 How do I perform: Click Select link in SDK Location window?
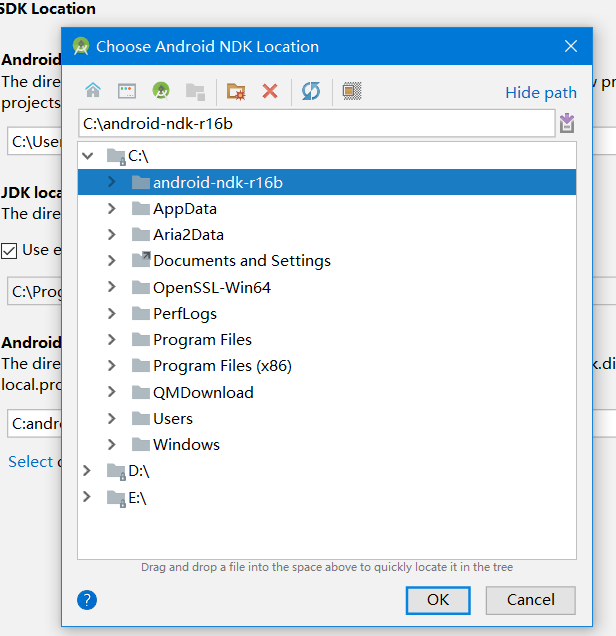31,462
